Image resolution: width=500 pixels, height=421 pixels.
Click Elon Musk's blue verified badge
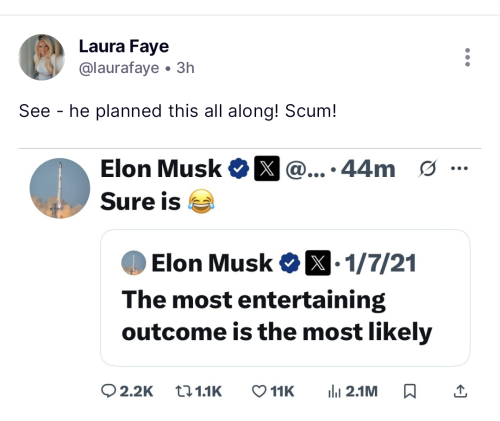coord(239,169)
